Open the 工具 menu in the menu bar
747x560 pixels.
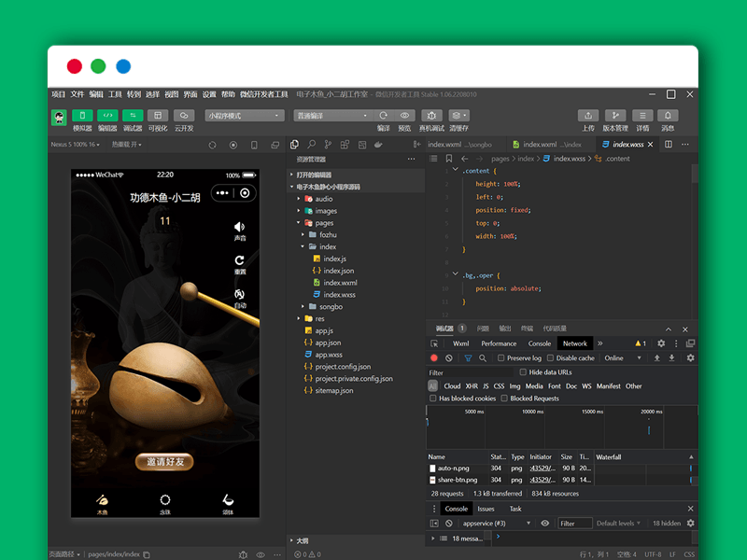click(x=115, y=94)
